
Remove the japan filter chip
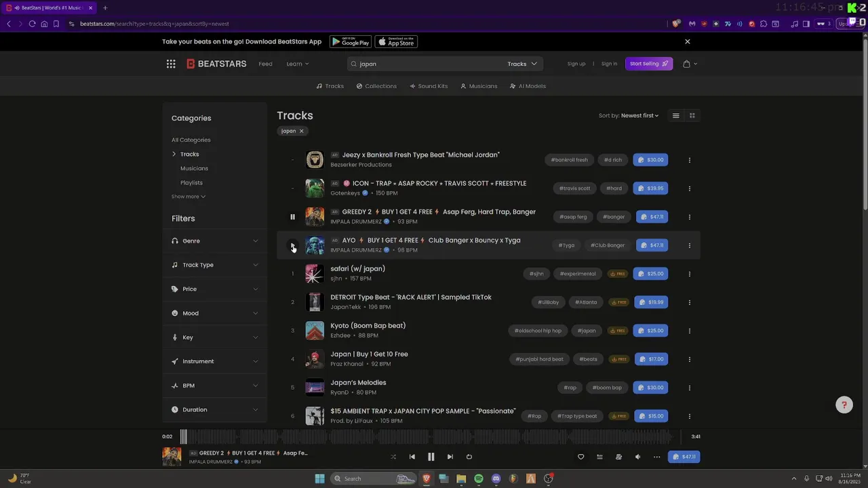click(301, 131)
